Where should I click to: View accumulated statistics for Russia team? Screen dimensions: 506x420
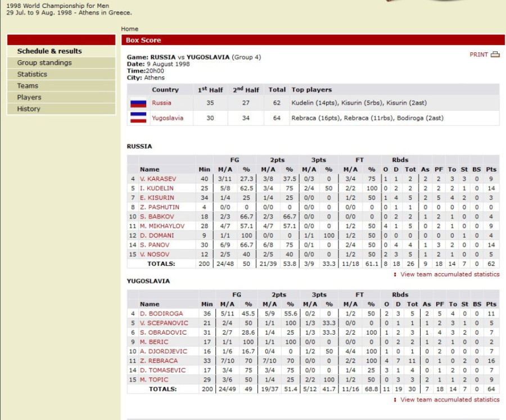click(x=449, y=274)
